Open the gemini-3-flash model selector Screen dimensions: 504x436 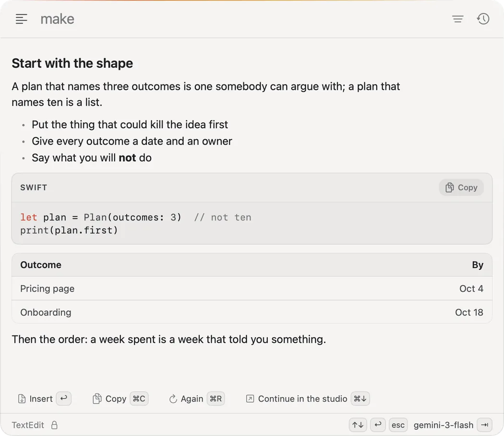(443, 425)
